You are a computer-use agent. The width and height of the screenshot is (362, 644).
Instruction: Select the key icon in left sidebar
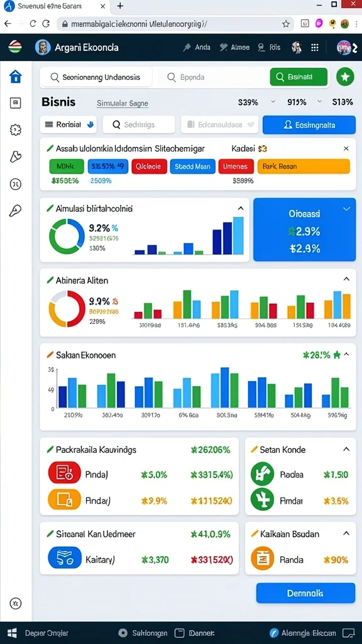coord(15,211)
